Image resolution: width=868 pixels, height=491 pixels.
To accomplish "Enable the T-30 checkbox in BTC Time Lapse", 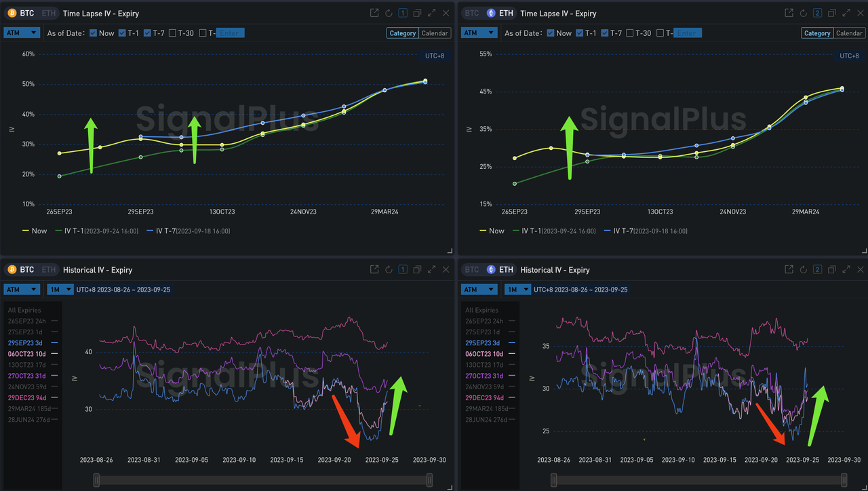I will (172, 33).
